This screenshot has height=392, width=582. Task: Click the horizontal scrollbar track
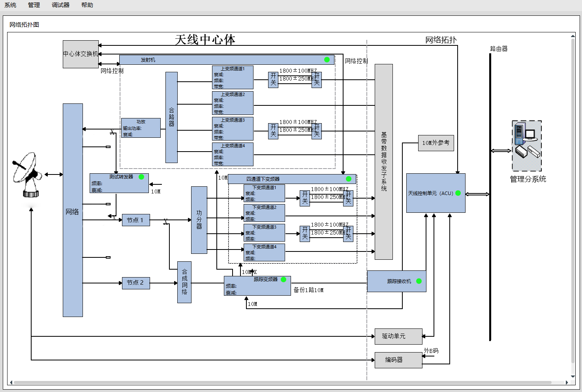282,383
